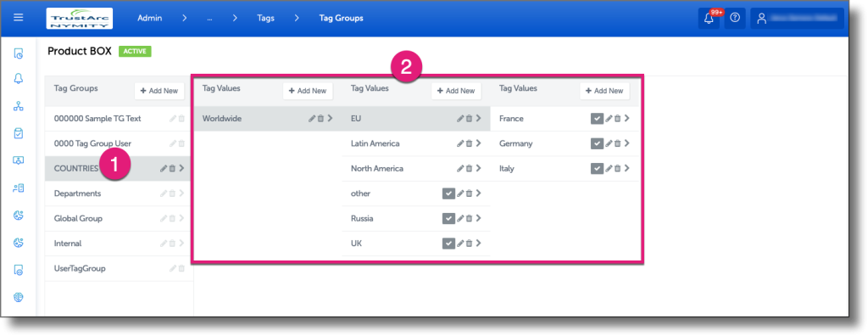The height and width of the screenshot is (336, 868).
Task: Edit the Germany tag value
Action: (x=609, y=143)
